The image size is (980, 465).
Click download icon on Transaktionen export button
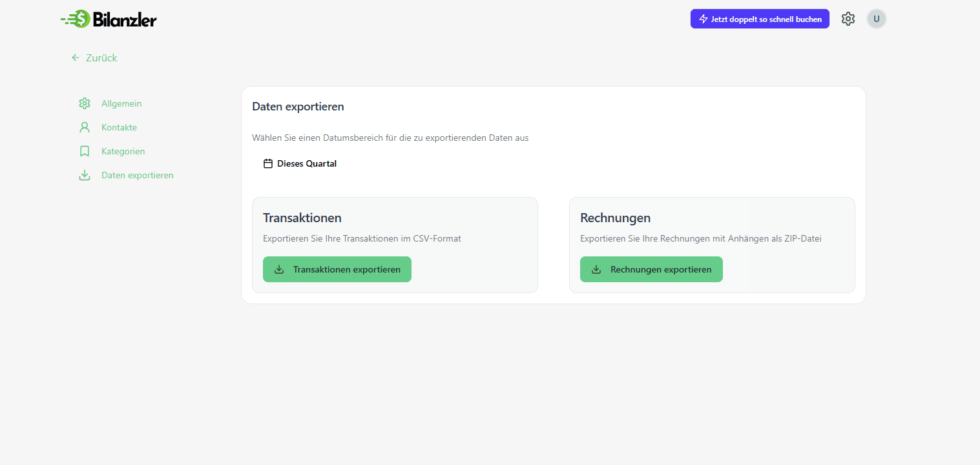[x=279, y=269]
